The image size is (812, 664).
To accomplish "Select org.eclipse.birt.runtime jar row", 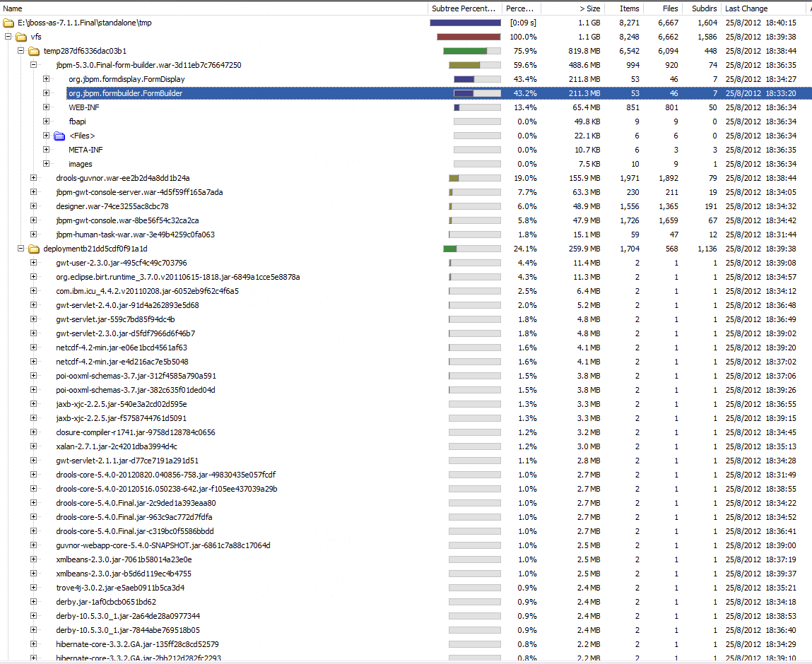I will pyautogui.click(x=406, y=277).
